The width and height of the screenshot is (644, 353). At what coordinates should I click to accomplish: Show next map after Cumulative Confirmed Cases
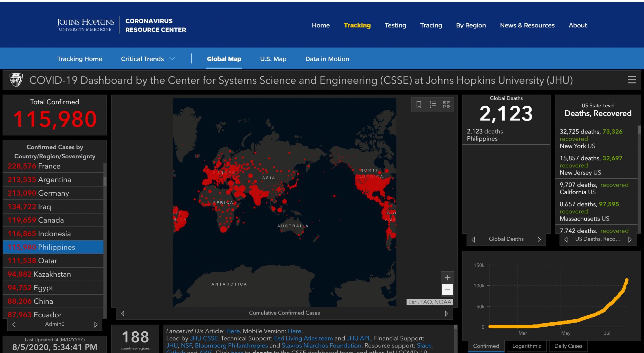click(446, 314)
